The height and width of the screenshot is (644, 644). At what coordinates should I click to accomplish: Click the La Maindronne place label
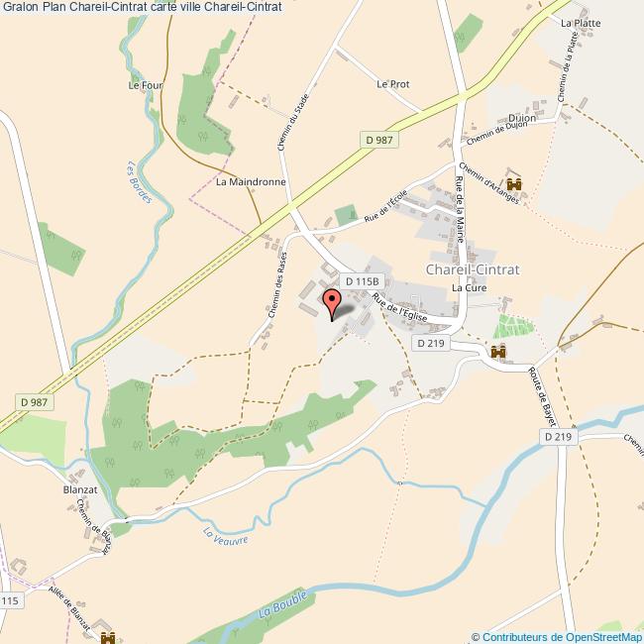tap(251, 181)
